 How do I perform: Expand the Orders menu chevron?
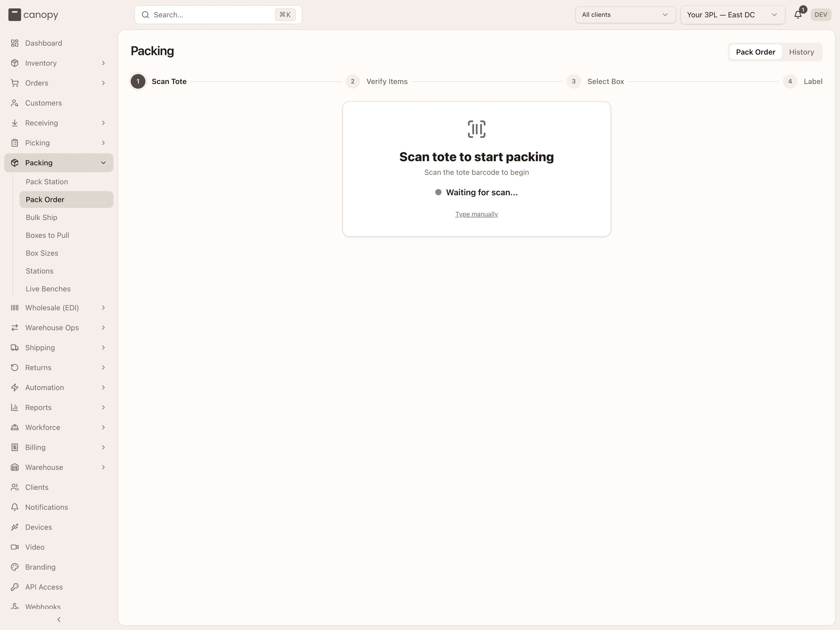point(103,83)
